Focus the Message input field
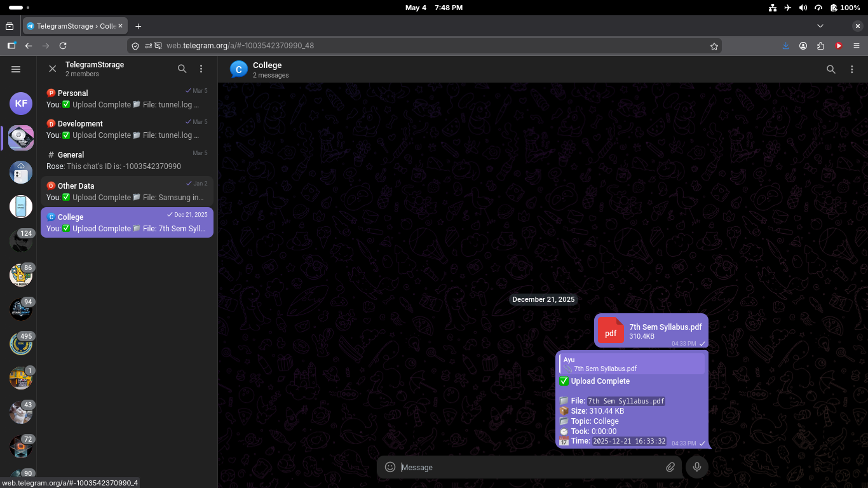This screenshot has width=868, height=488. [530, 467]
